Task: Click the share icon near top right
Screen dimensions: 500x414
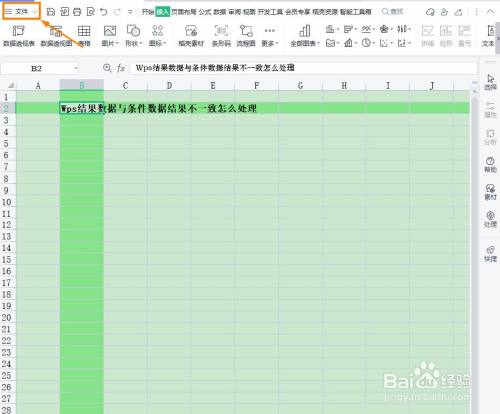Action: tap(458, 12)
